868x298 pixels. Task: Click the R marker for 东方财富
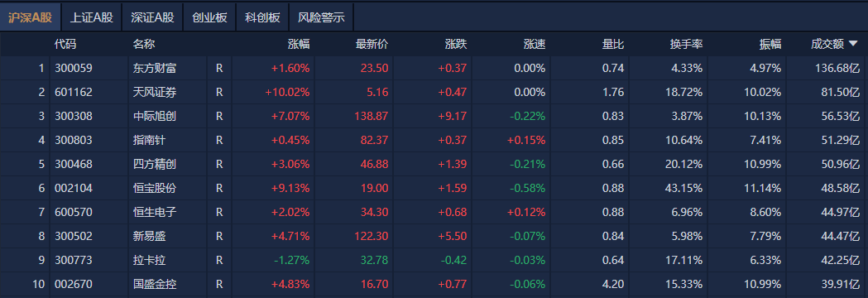point(219,69)
